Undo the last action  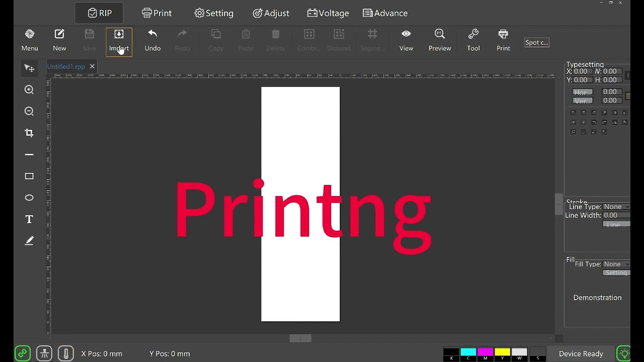click(152, 40)
